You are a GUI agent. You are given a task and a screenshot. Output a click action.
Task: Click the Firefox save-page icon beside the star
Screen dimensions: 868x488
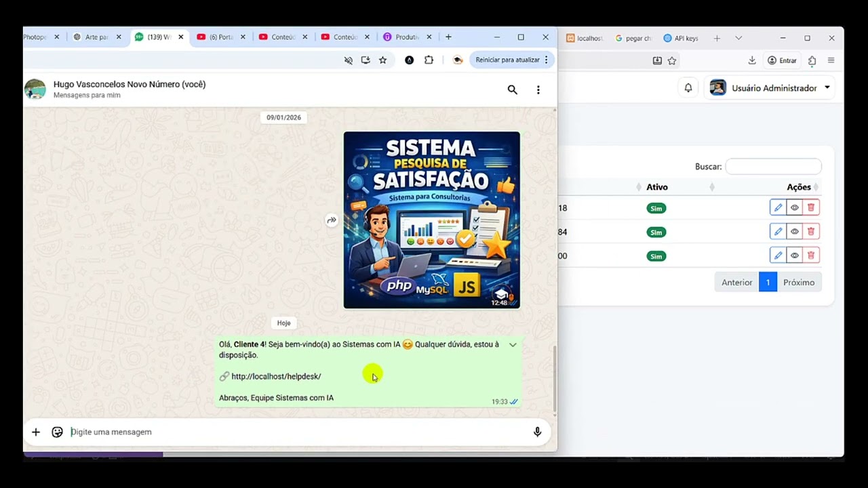[657, 60]
